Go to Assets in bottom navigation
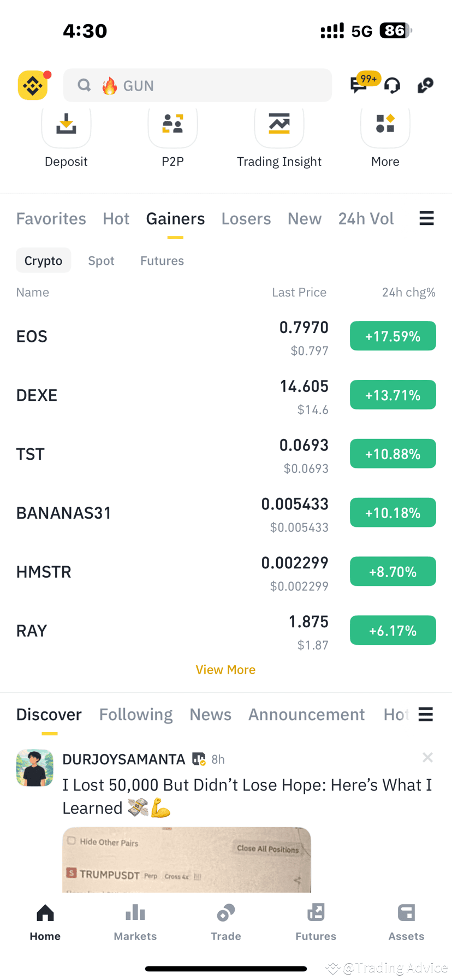 click(406, 923)
